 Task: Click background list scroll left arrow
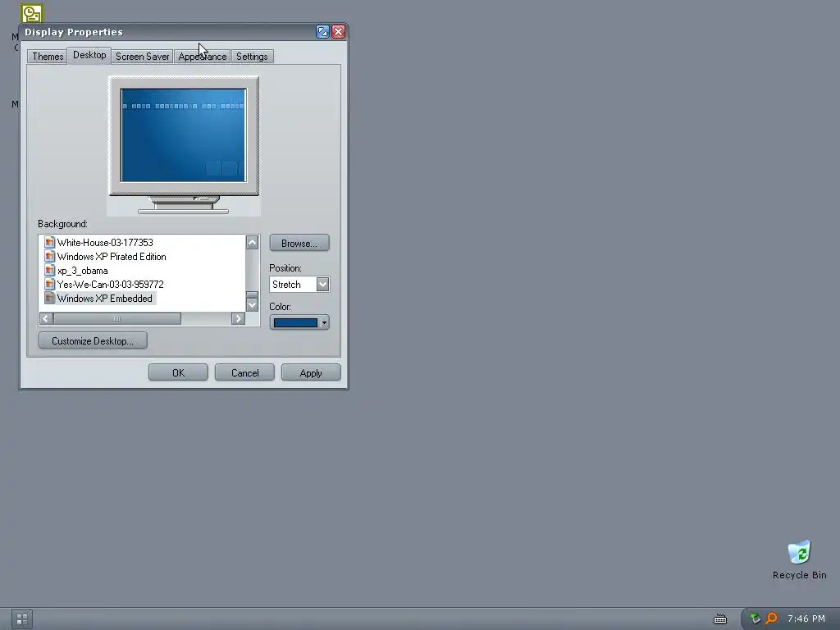[46, 319]
